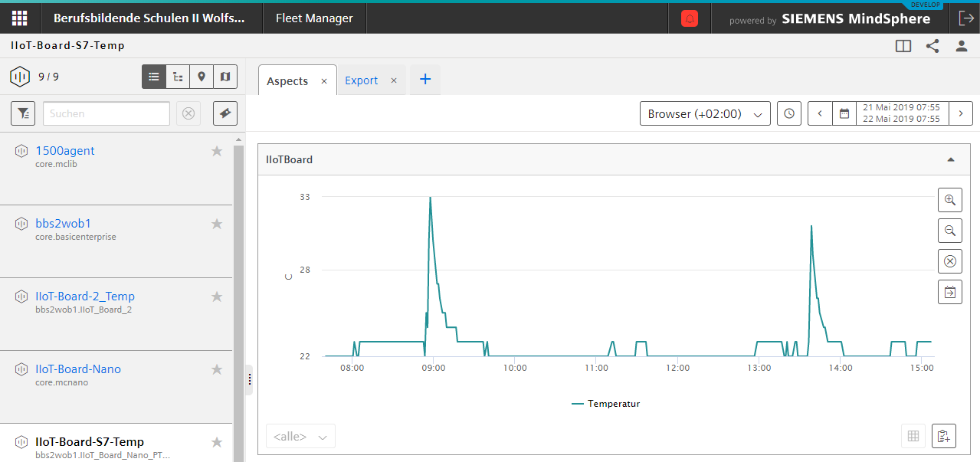Viewport: 980px width, 462px height.
Task: Open the IIoT-Board-2_Temp asset
Action: coord(84,297)
